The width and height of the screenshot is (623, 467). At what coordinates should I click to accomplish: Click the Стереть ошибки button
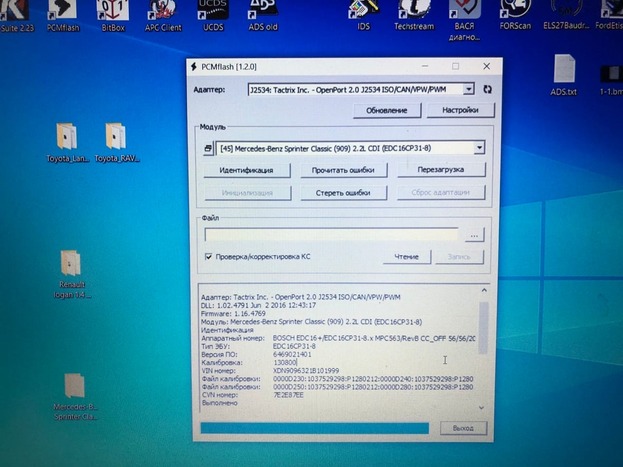[x=336, y=193]
